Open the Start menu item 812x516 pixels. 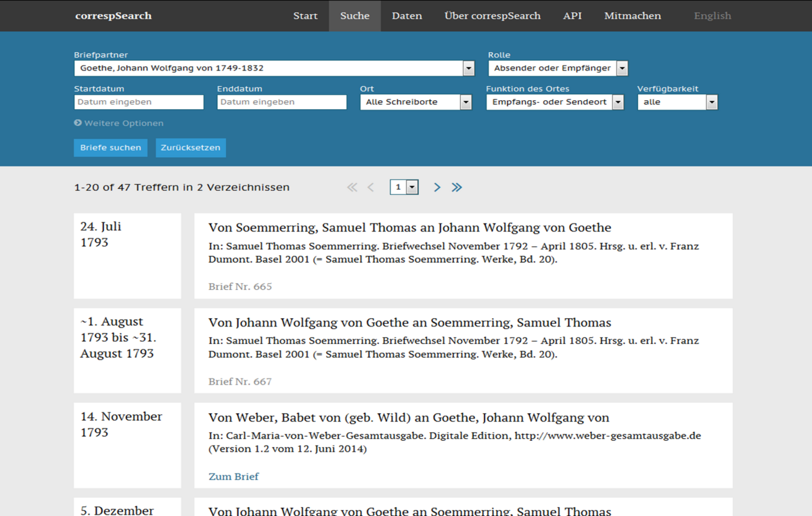(305, 16)
